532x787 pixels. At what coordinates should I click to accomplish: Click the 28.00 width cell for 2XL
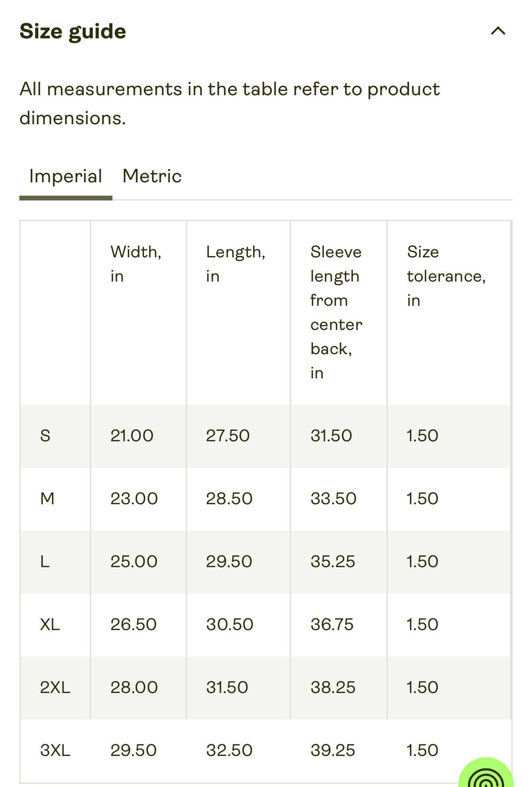click(134, 688)
